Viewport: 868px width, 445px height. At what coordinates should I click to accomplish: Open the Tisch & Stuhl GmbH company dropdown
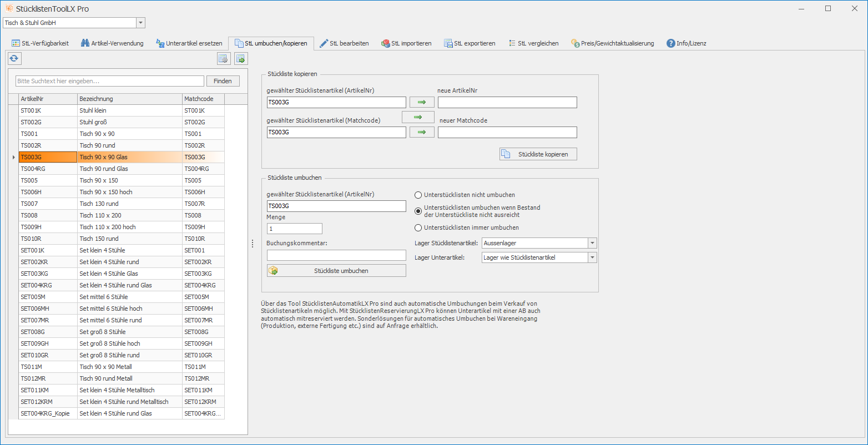140,23
